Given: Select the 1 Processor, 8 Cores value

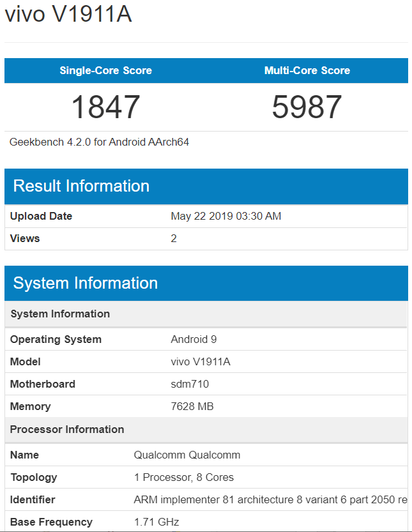Looking at the screenshot, I should pyautogui.click(x=183, y=477).
